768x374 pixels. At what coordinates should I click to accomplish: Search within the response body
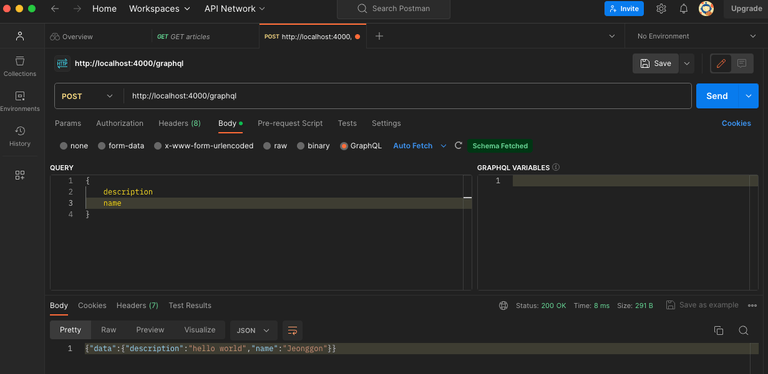[x=743, y=330]
